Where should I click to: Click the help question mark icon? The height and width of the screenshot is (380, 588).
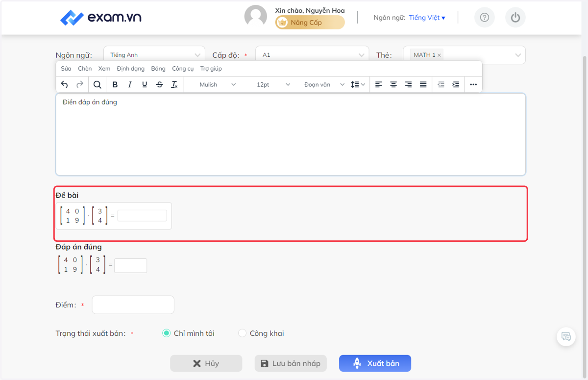point(485,18)
